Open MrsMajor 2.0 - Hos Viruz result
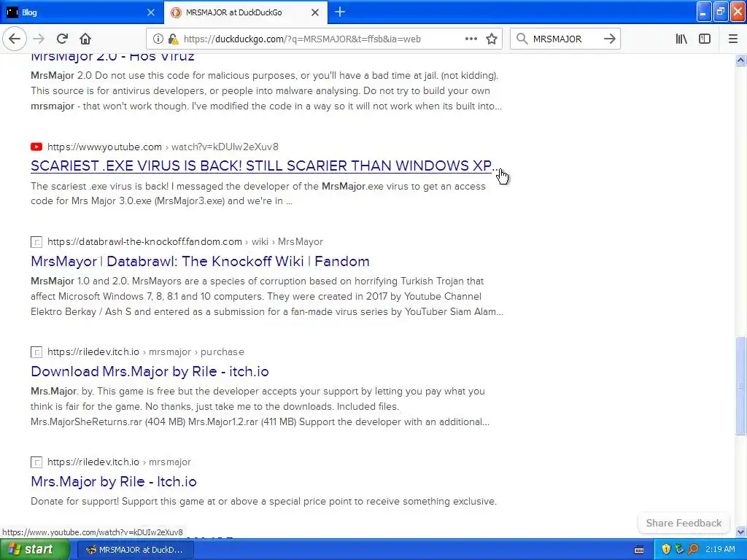Screen dimensions: 747x560 (x=112, y=57)
